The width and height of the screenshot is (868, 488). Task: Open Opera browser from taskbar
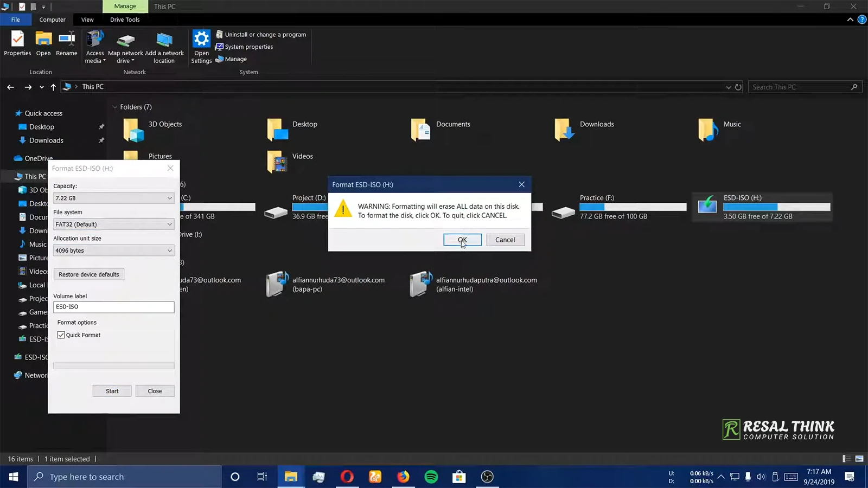[347, 477]
